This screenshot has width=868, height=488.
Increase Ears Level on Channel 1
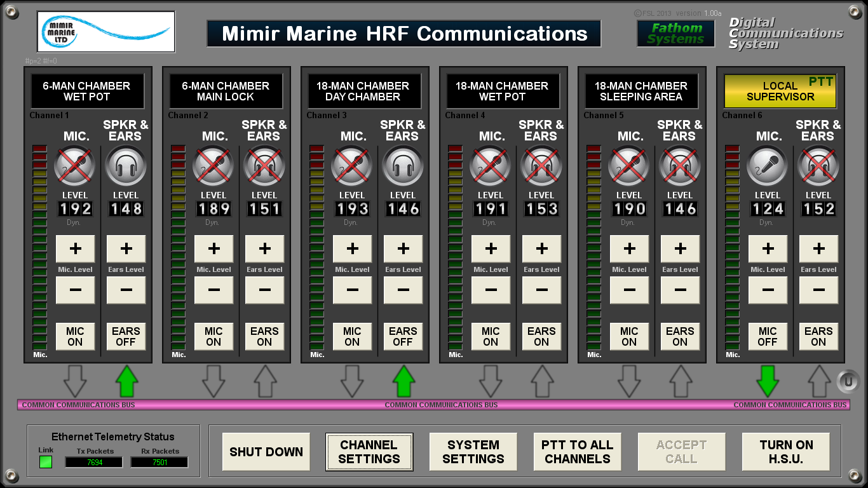(126, 249)
